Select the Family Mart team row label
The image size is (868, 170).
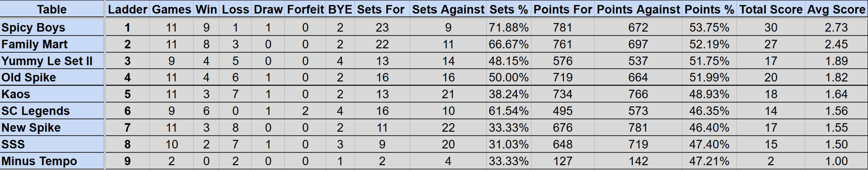35,44
